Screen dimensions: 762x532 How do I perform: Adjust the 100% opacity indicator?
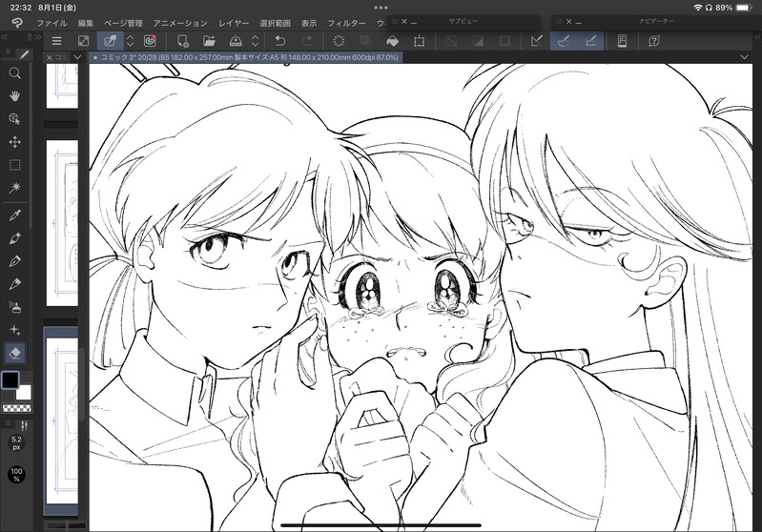point(16,475)
